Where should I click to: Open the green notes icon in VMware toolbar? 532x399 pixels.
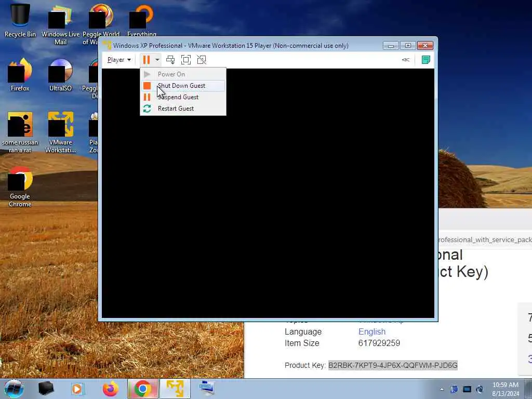pos(425,60)
